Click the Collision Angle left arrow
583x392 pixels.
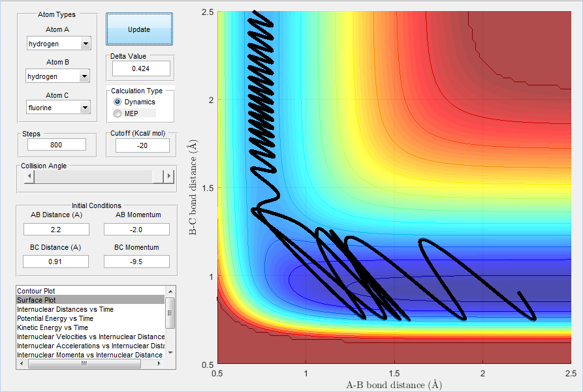pyautogui.click(x=29, y=176)
